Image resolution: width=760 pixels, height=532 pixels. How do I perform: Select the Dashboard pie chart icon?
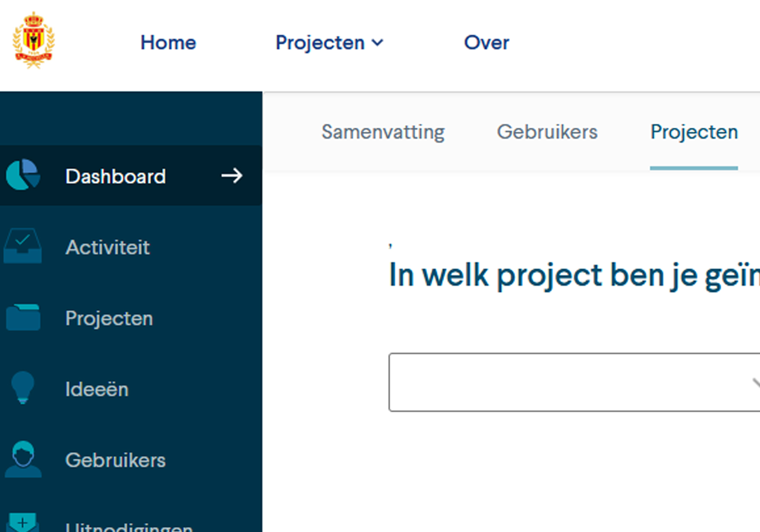click(x=23, y=175)
